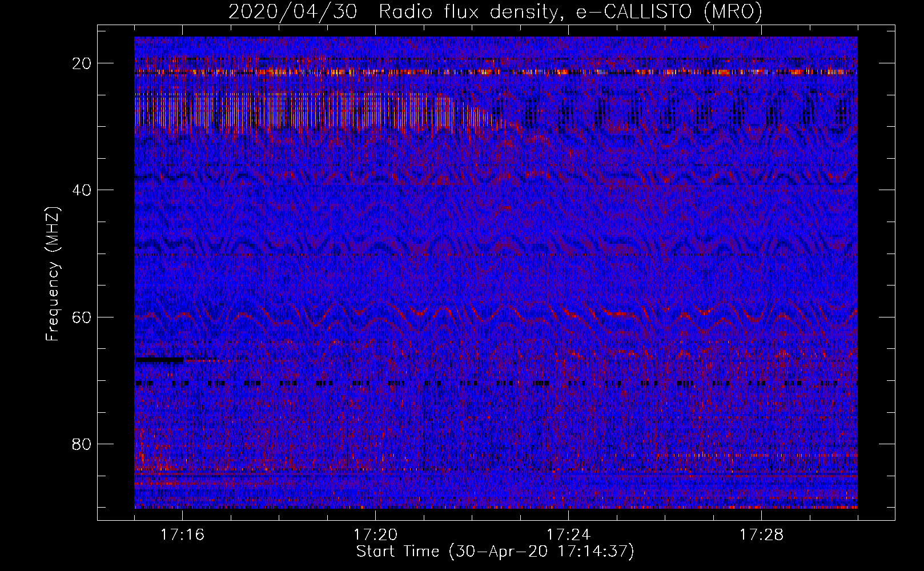
Task: Click the 'Start Time (30-Apr-20 17:14:37)' label
Action: [495, 552]
